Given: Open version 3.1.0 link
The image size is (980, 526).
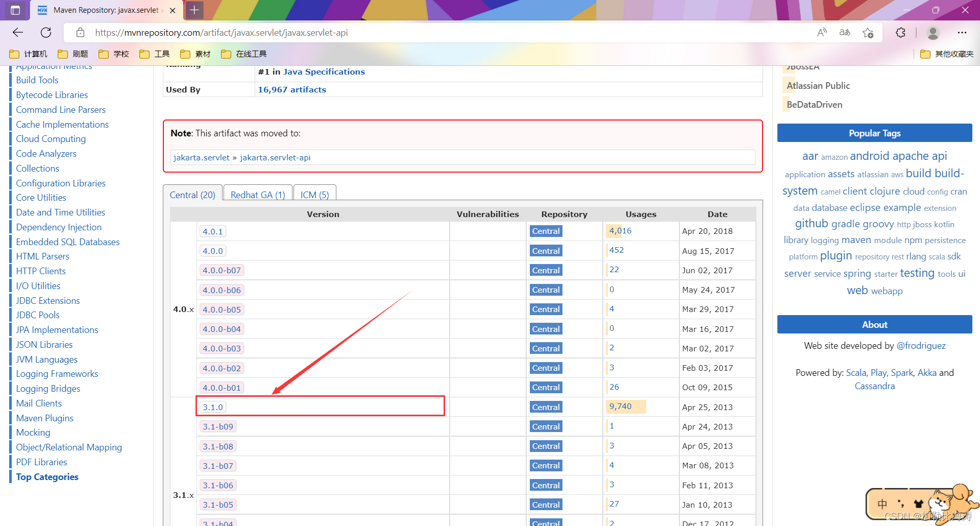Looking at the screenshot, I should coord(213,407).
